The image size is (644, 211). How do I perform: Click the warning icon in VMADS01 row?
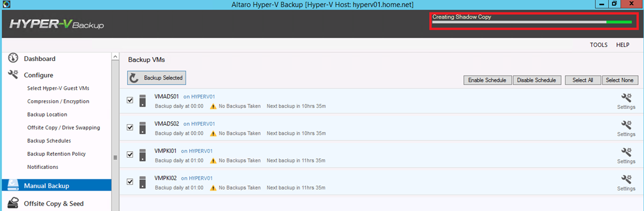pos(213,107)
